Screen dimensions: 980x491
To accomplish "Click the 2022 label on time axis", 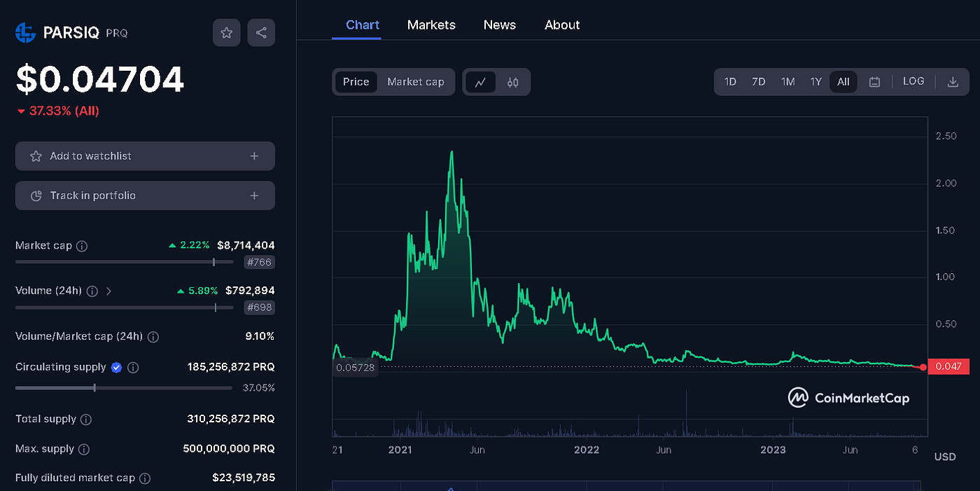I will (x=587, y=450).
